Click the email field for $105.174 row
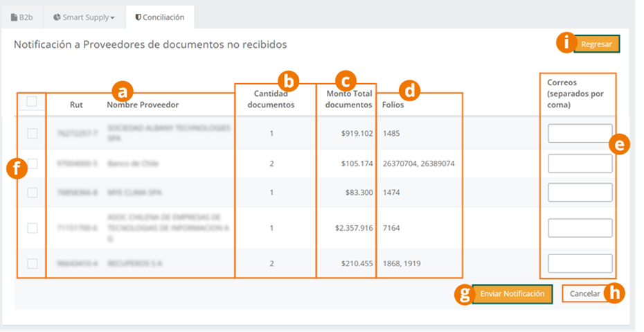Image resolution: width=644 pixels, height=332 pixels. click(580, 164)
